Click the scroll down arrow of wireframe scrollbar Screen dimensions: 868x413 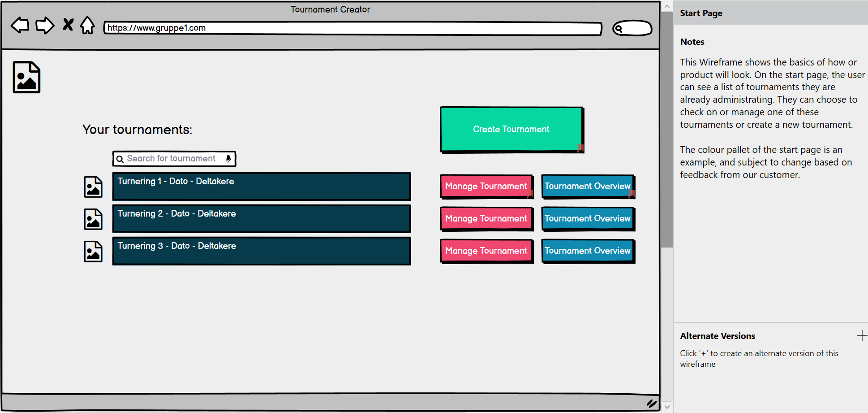[667, 407]
